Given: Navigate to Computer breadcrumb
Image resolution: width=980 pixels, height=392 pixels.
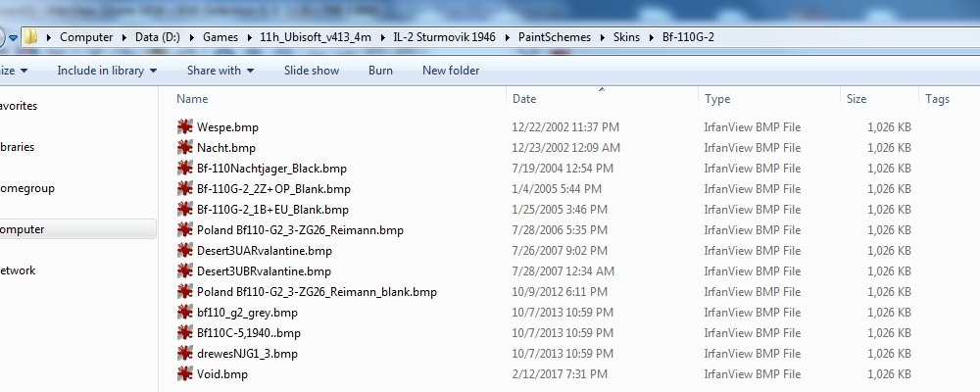Looking at the screenshot, I should pyautogui.click(x=86, y=37).
